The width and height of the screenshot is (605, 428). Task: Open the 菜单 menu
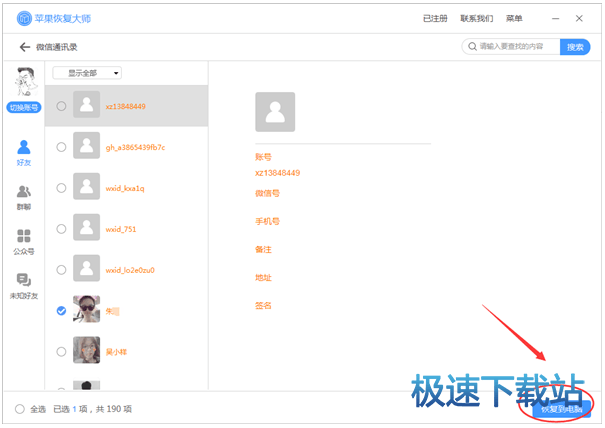[x=514, y=19]
